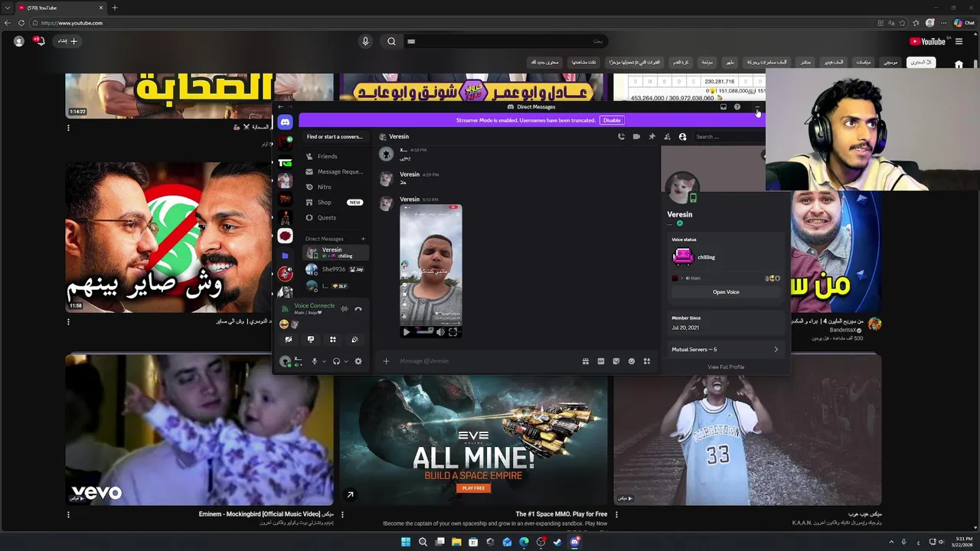Open voice noise suppression settings icon
Viewport: 980px width, 551px height.
click(x=344, y=309)
